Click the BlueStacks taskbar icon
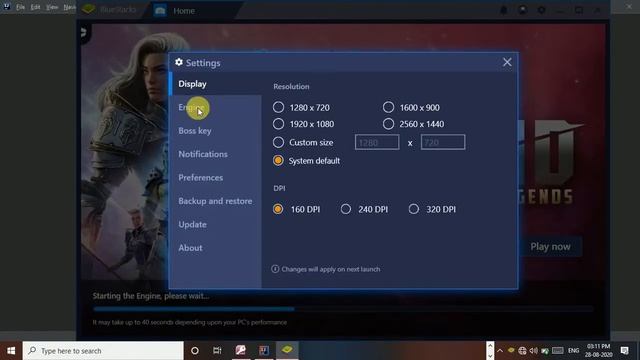 287,350
